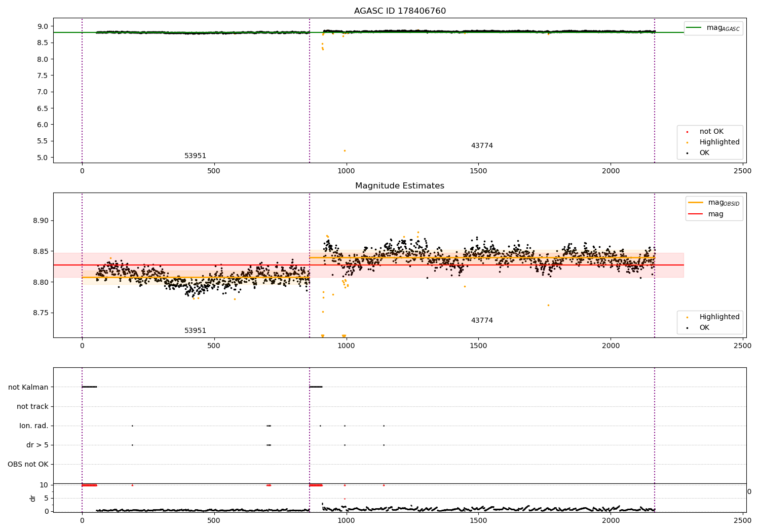Click the 'Magnitude Estimates' plot title
The width and height of the screenshot is (760, 532).
coord(400,186)
